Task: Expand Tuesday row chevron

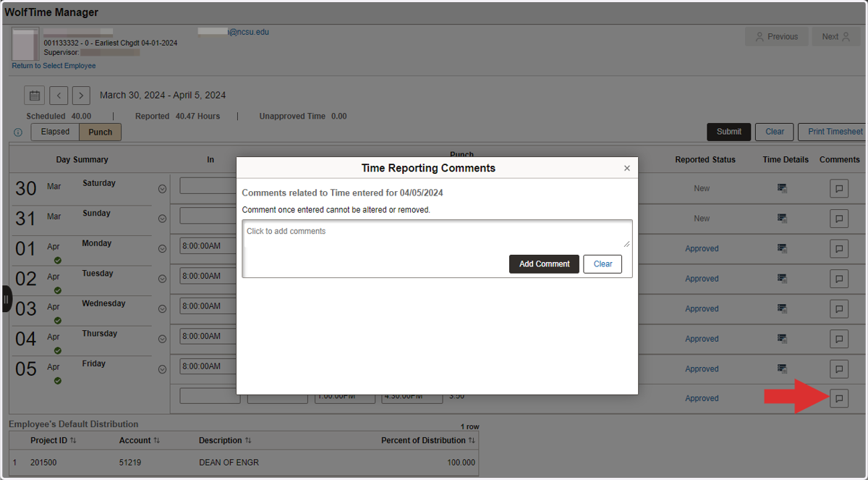Action: point(162,279)
